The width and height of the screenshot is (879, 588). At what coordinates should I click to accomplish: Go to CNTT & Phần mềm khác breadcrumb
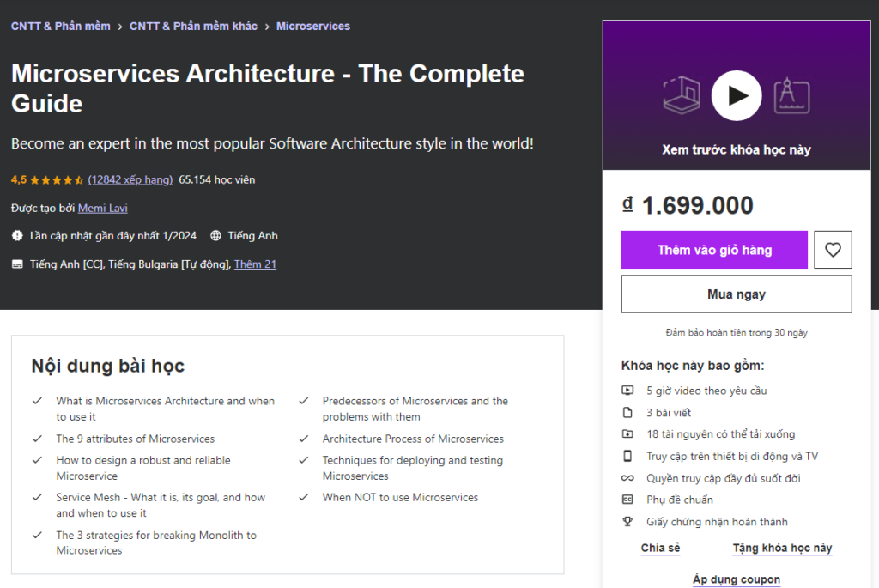coord(193,26)
